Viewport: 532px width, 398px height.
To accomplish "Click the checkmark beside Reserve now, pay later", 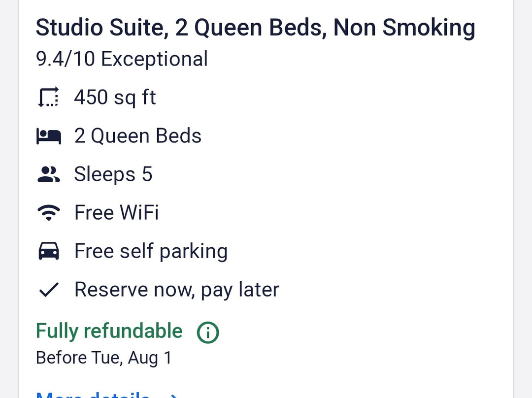I will [x=48, y=289].
